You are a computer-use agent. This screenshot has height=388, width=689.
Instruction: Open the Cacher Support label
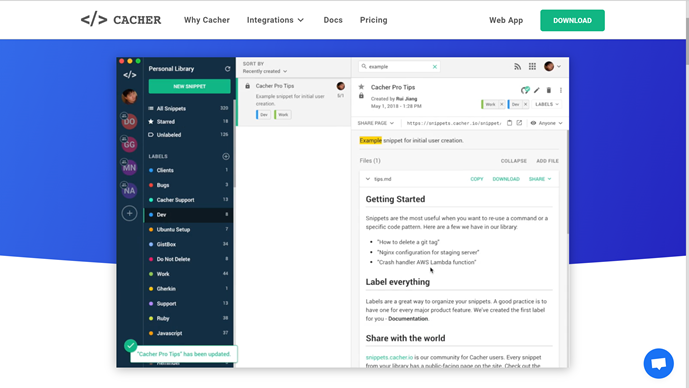pyautogui.click(x=189, y=199)
